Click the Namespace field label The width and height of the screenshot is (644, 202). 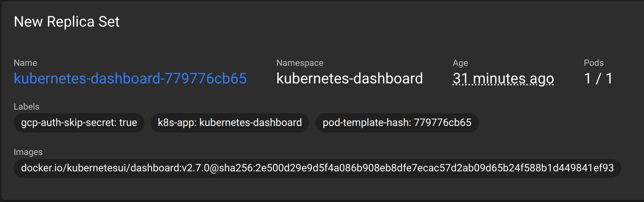(x=300, y=63)
